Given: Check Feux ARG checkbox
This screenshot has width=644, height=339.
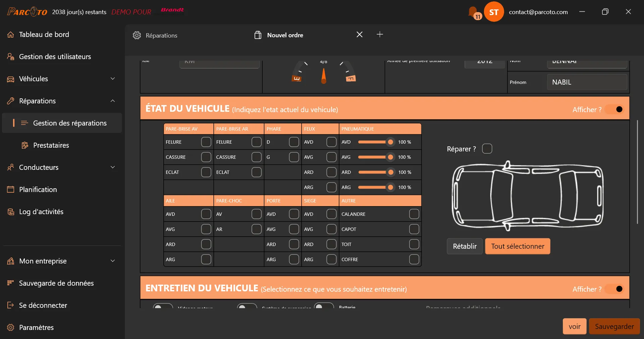Looking at the screenshot, I should 331,187.
